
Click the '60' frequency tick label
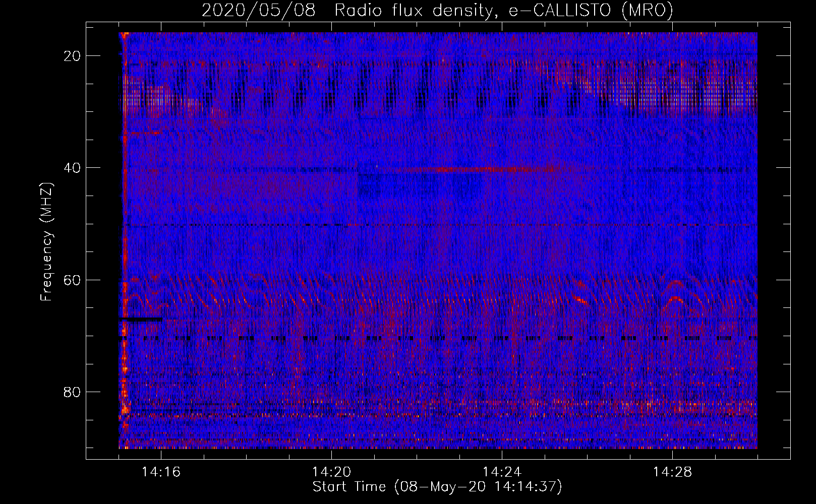[x=73, y=280]
